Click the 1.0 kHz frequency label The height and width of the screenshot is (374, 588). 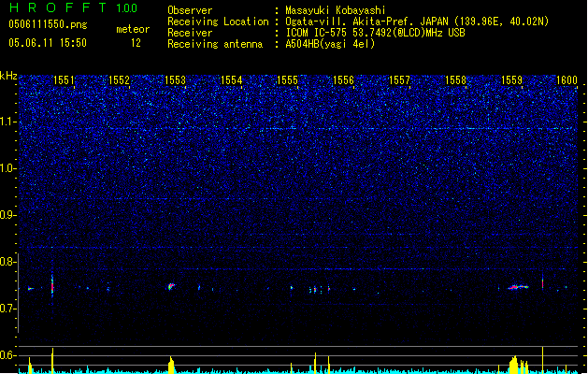(x=8, y=168)
